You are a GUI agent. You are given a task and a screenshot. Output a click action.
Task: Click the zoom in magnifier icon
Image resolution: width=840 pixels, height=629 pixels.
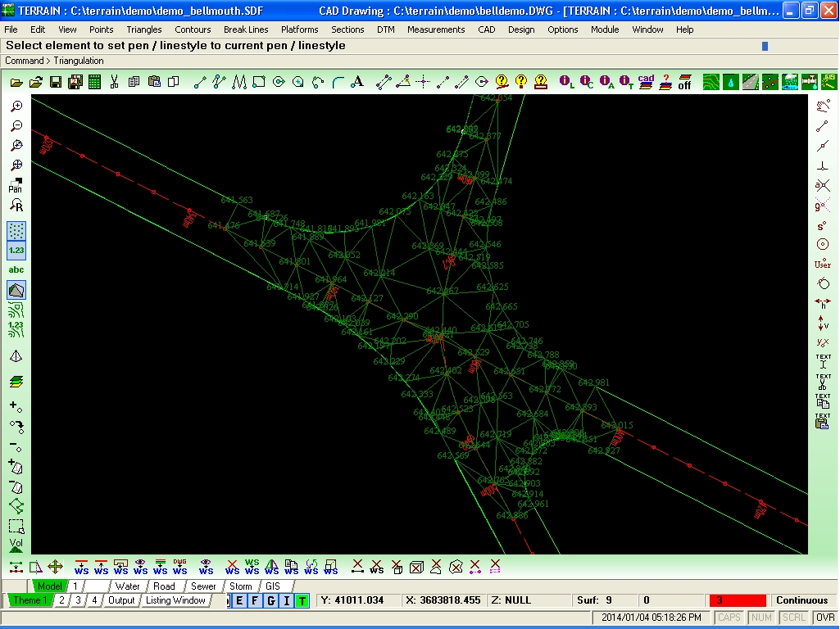[x=16, y=106]
